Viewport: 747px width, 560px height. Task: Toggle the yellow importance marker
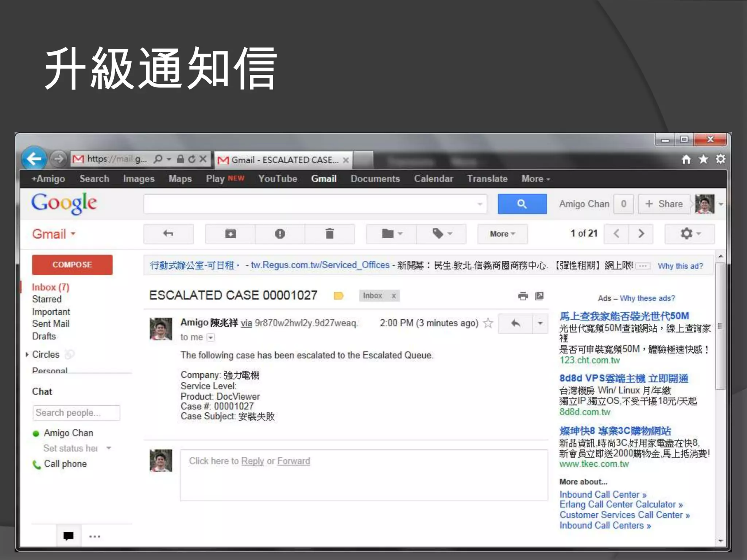tap(338, 296)
